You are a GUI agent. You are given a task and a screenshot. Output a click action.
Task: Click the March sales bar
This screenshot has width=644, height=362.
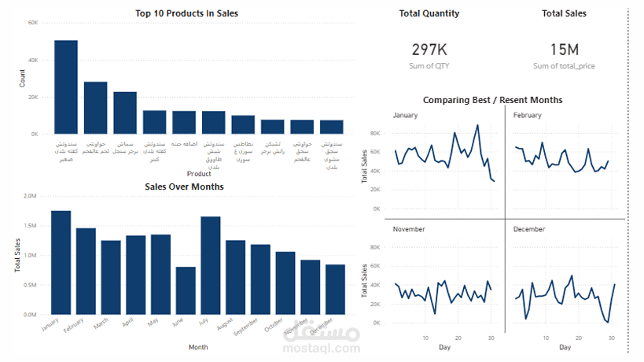point(111,277)
